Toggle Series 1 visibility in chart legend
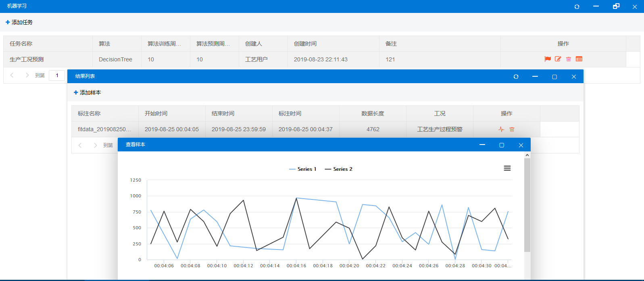 [x=303, y=169]
